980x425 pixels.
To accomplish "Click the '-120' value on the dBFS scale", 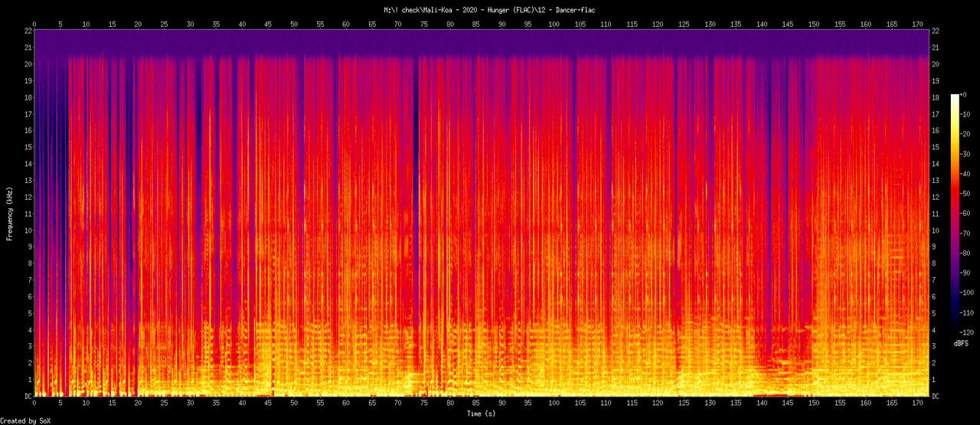I will point(968,333).
